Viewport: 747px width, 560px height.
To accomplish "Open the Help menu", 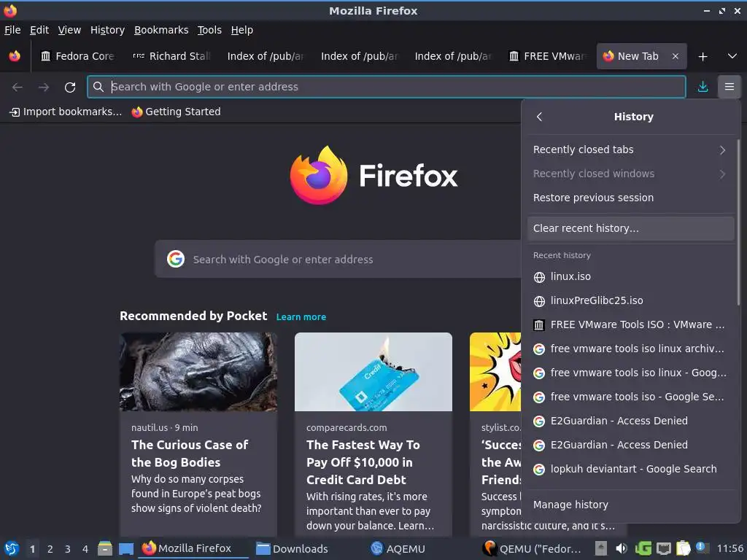I will coord(241,30).
